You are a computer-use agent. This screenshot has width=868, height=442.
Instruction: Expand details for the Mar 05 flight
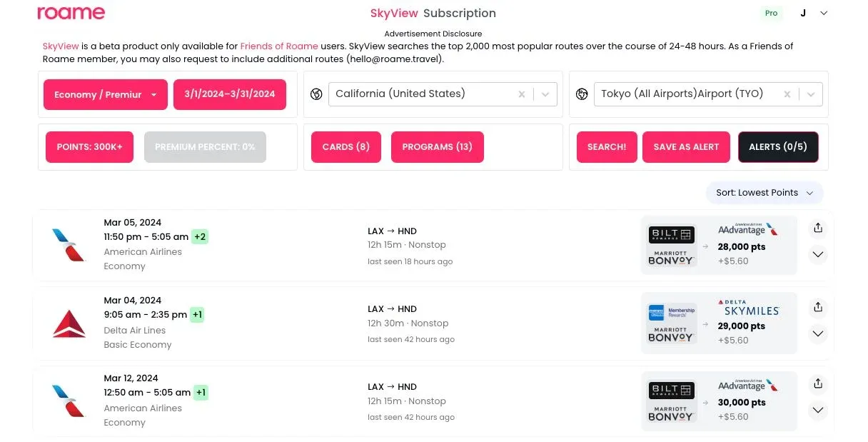click(x=818, y=254)
